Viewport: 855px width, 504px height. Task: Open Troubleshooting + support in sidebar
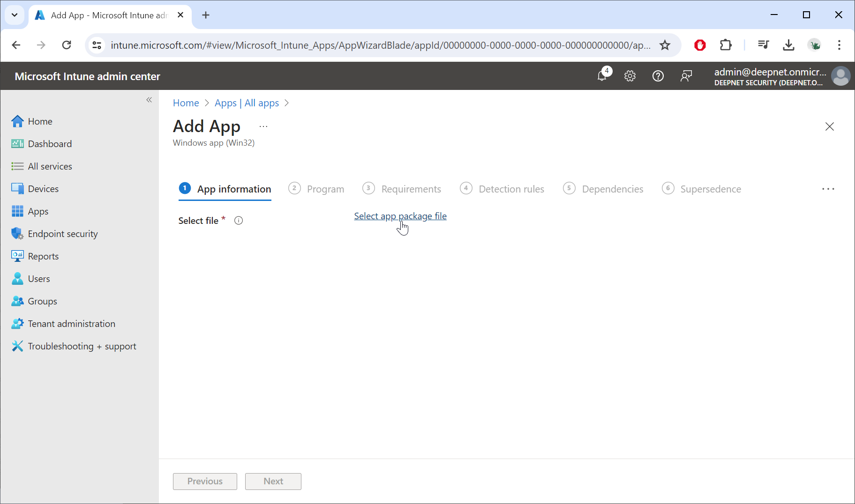[82, 346]
